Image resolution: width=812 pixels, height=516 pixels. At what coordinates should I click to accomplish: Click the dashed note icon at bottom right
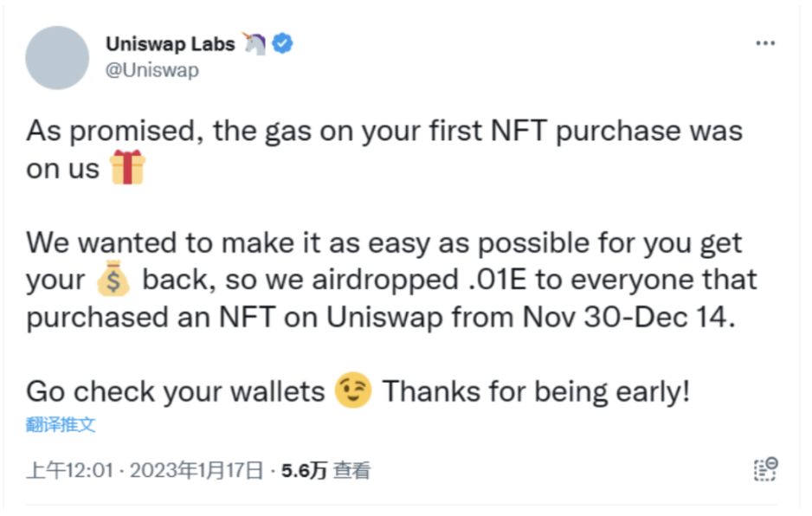click(x=765, y=469)
